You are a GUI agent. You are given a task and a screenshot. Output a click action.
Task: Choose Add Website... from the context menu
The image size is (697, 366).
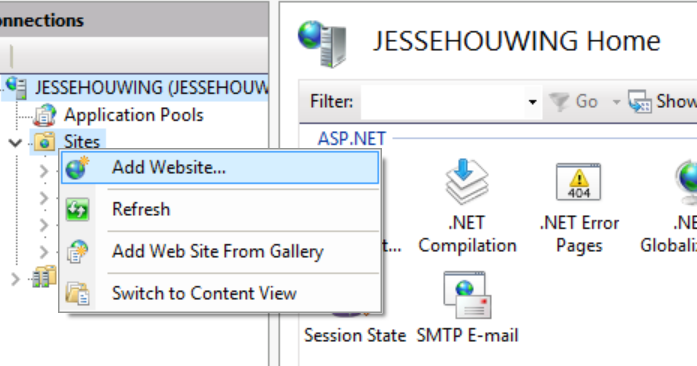[x=220, y=168]
